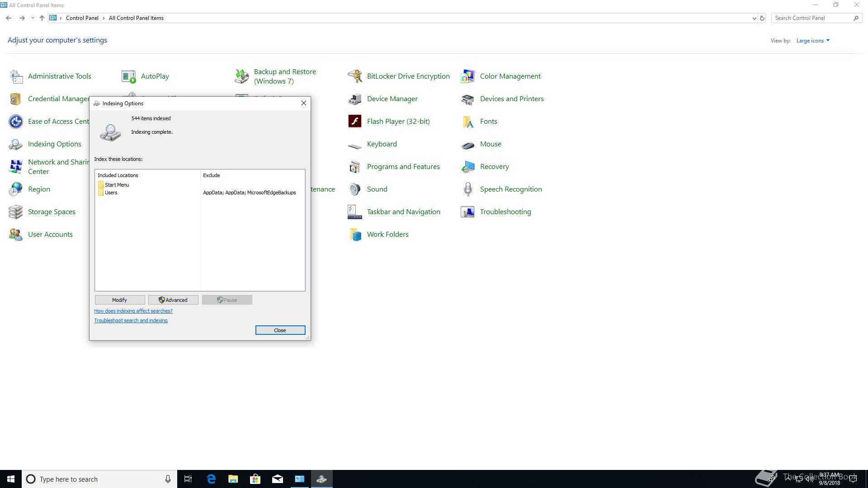Image resolution: width=868 pixels, height=488 pixels.
Task: Click excluded 'AppData; AppData; MicrosoftEdgeBackups' text
Action: pos(250,192)
